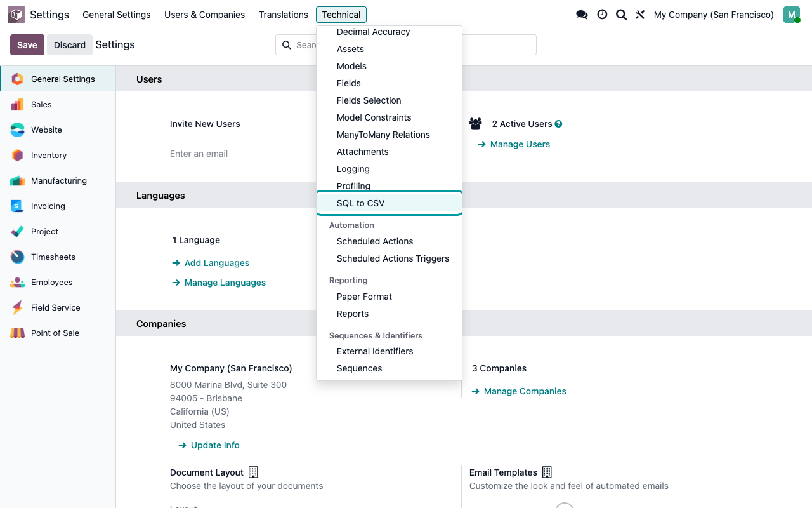Open the Point of Sale settings icon
The width and height of the screenshot is (812, 508).
point(18,333)
